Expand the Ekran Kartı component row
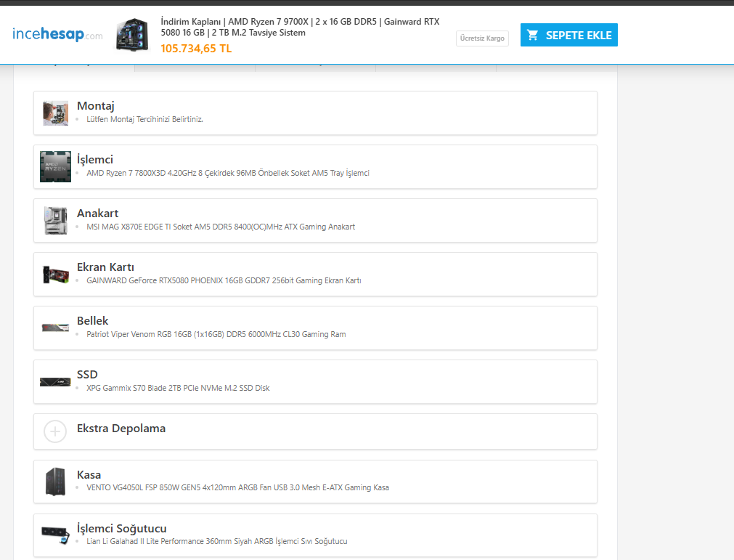This screenshot has height=560, width=734. [316, 275]
